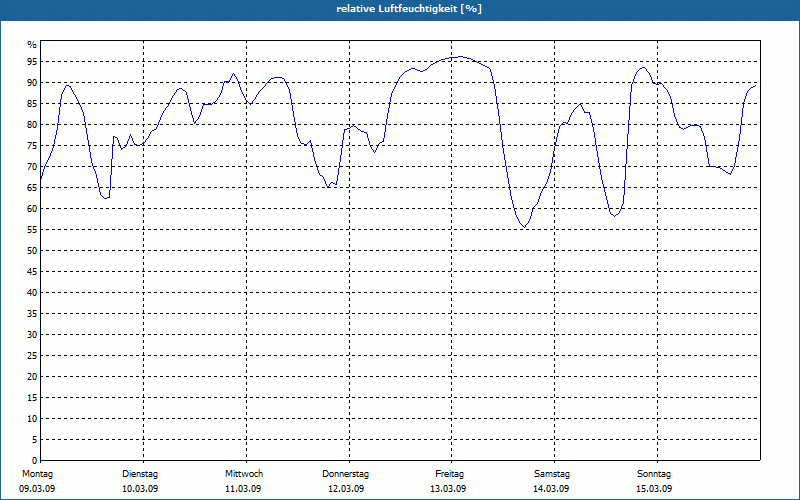800x500 pixels.
Task: Click the date label 12.03.09
Action: click(x=346, y=489)
